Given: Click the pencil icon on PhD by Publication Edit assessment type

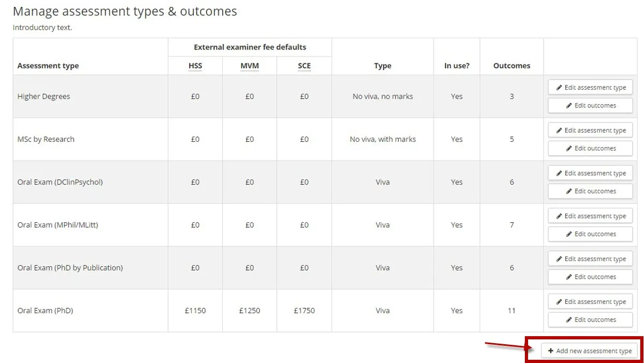Looking at the screenshot, I should (x=558, y=258).
